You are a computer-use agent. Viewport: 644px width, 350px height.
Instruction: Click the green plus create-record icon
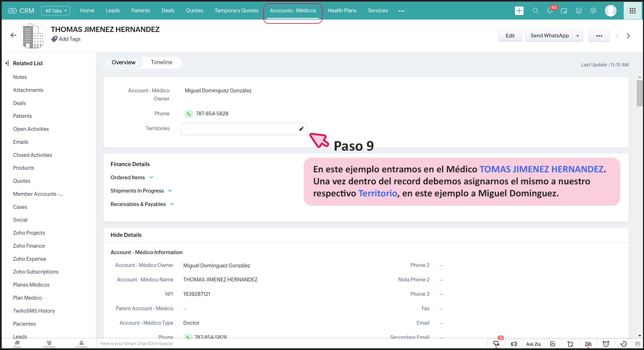click(519, 11)
